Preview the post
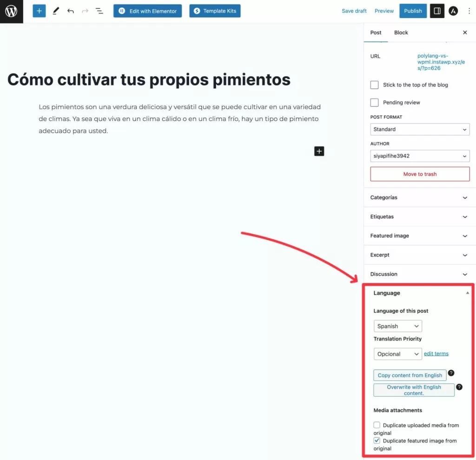This screenshot has width=476, height=460. (384, 11)
